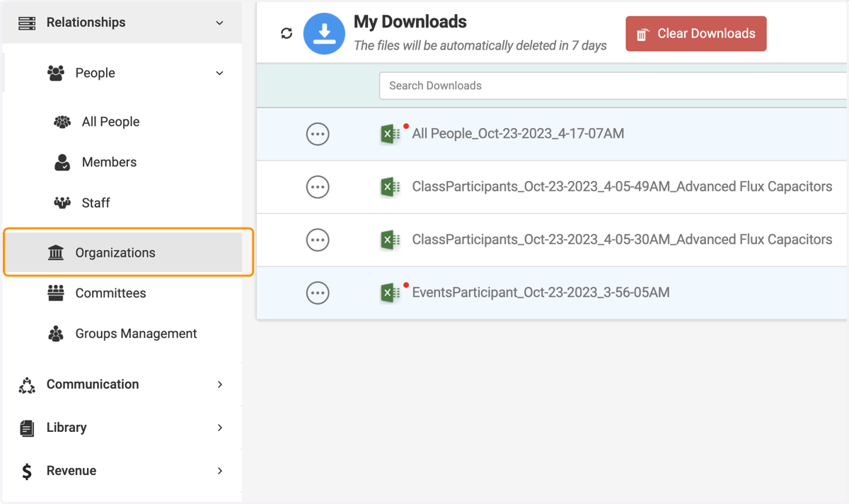Screen dimensions: 849x504
Task: Collapse the People submenu chevron
Action: click(x=219, y=73)
